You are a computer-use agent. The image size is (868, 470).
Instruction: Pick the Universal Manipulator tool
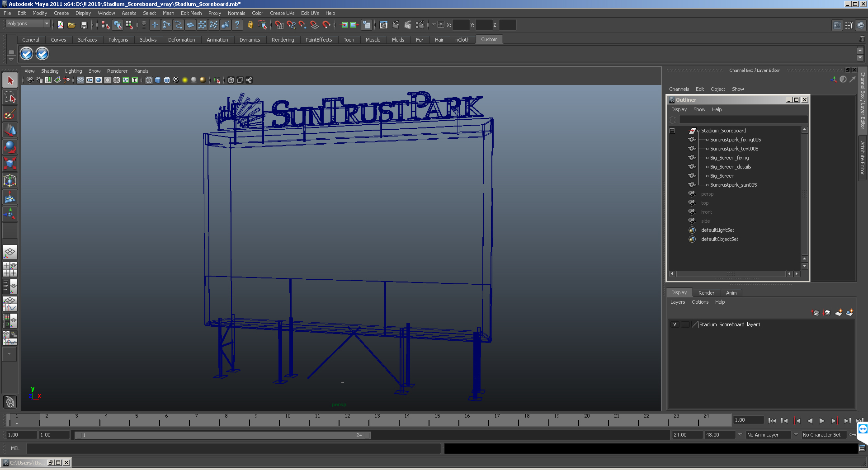coord(10,180)
